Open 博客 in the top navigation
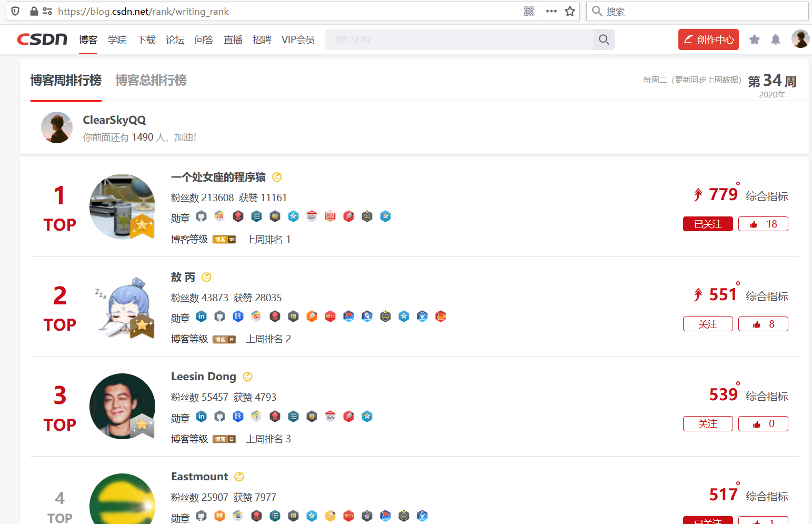This screenshot has height=524, width=812. [x=88, y=39]
